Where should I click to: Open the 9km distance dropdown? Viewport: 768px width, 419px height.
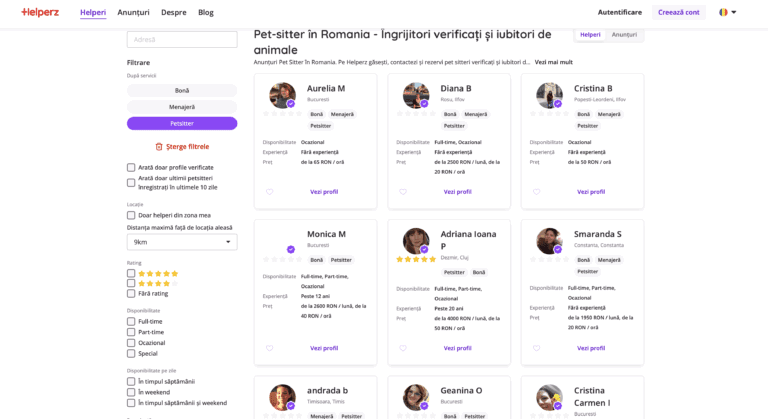coord(182,242)
